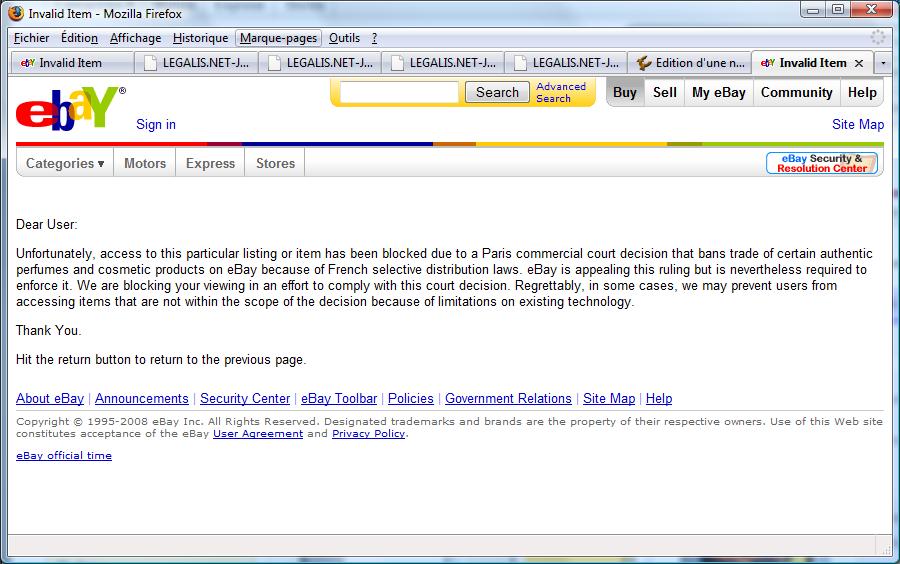Open the Privacy Policy link
900x564 pixels.
click(x=368, y=434)
